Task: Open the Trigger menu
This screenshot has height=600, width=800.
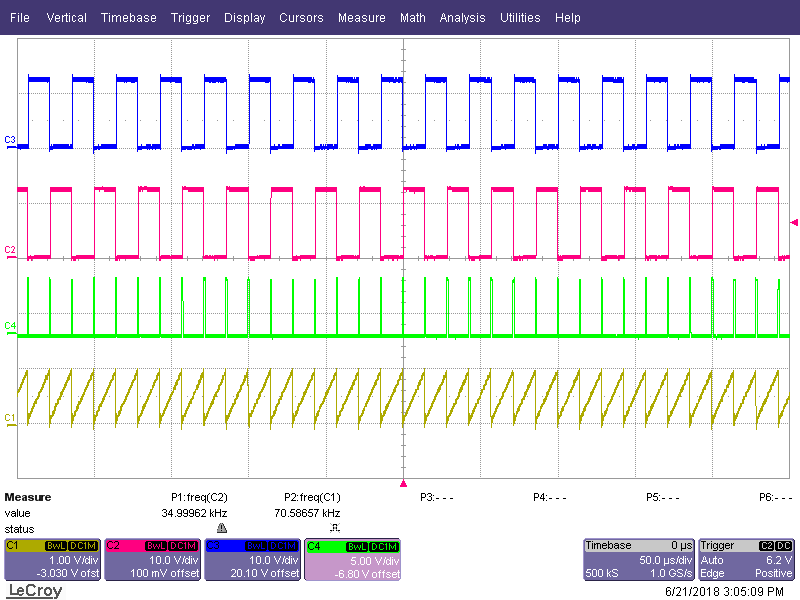Action: [x=190, y=18]
